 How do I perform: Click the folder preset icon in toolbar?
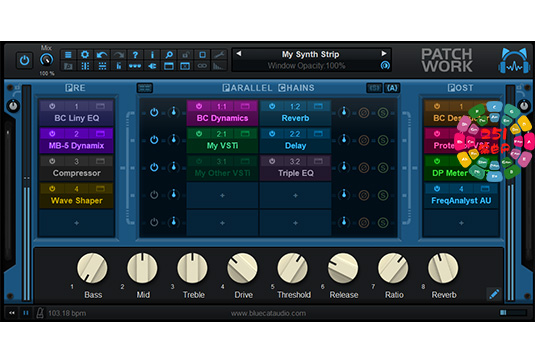(68, 66)
